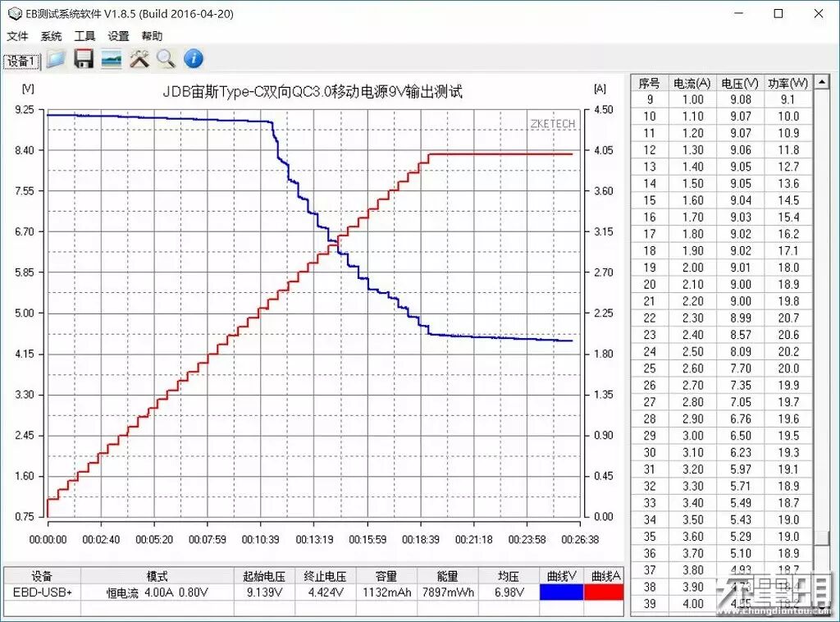Viewport: 840px width, 622px height.
Task: Click the 9.139V start voltage value
Action: pyautogui.click(x=265, y=592)
